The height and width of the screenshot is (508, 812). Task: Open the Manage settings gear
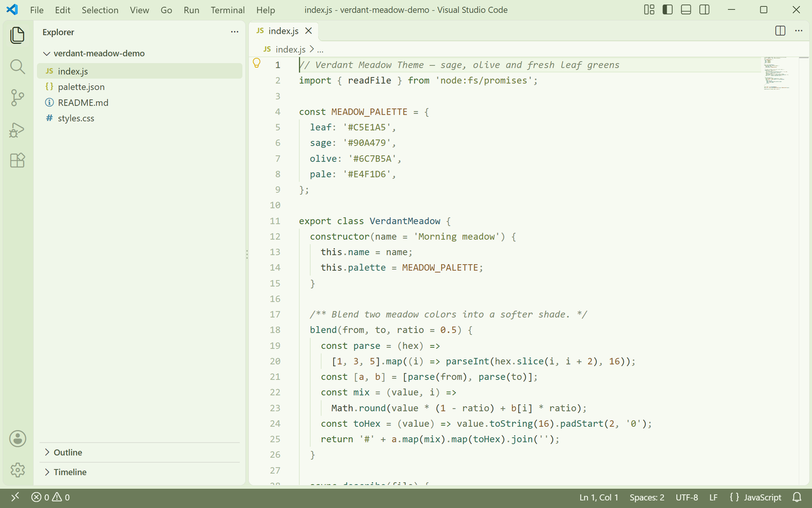tap(17, 470)
